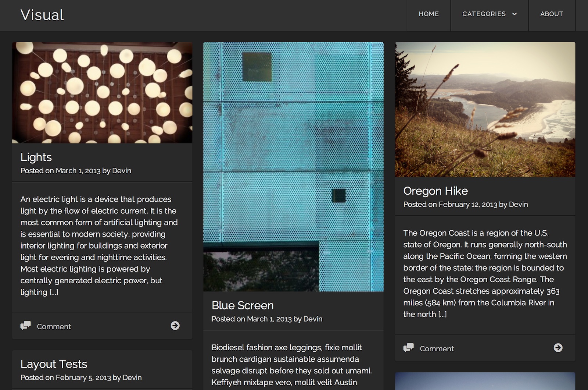This screenshot has width=588, height=390.
Task: Expand the Categories dropdown chevron
Action: click(514, 14)
